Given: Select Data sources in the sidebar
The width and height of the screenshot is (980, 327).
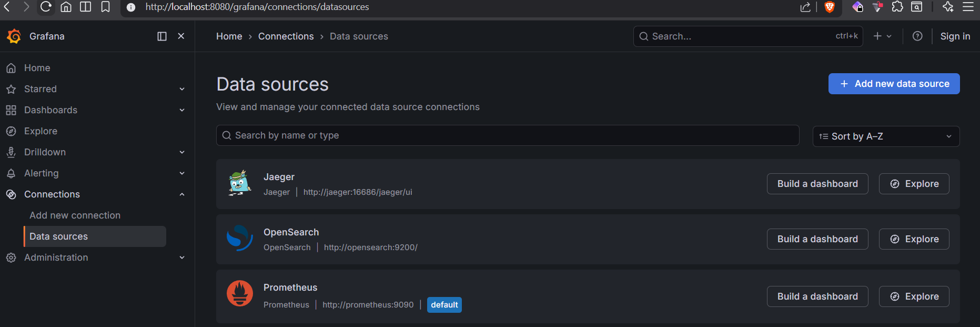Looking at the screenshot, I should [x=95, y=236].
